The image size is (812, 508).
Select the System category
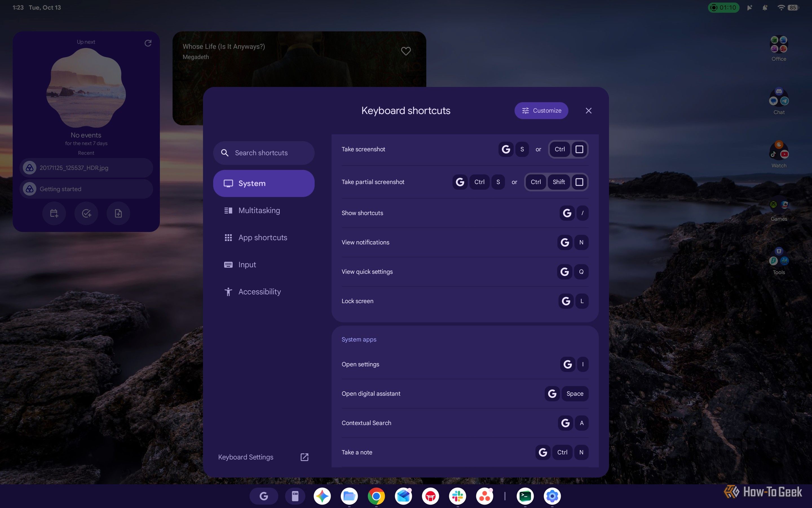pos(263,183)
